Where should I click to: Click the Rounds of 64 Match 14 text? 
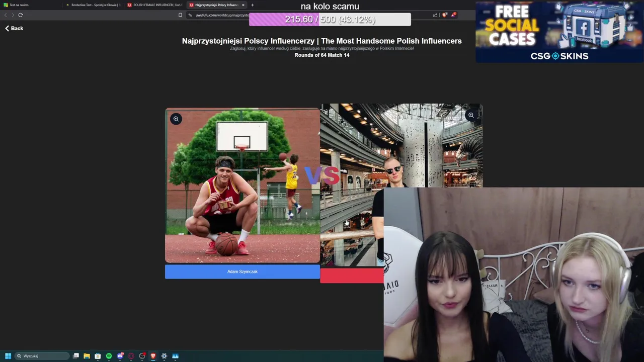click(x=322, y=55)
